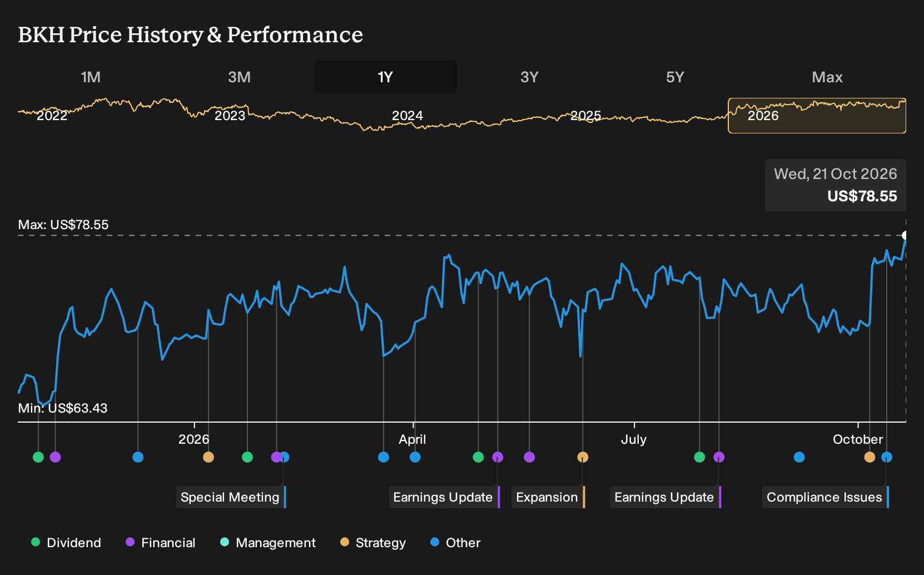Switch to the 5Y time range

coord(675,77)
